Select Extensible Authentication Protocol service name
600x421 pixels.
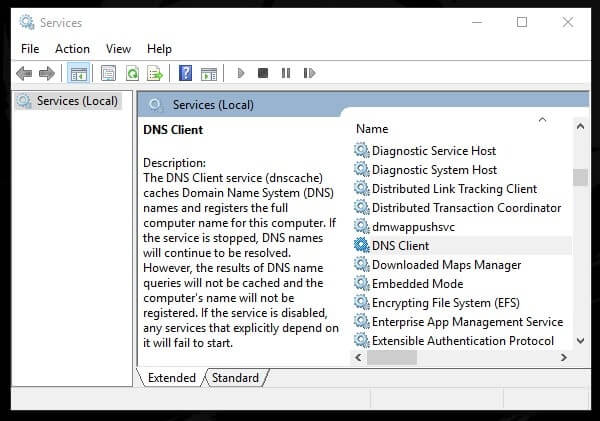[463, 341]
